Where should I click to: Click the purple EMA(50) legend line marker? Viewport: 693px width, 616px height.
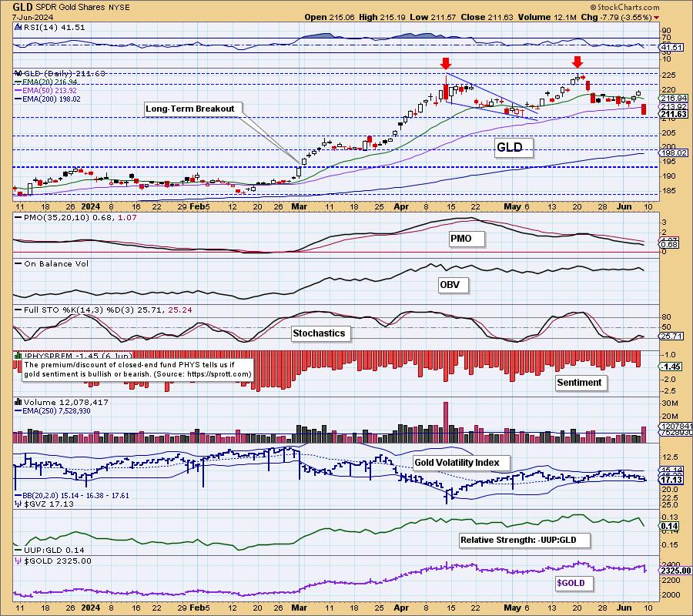pos(18,91)
